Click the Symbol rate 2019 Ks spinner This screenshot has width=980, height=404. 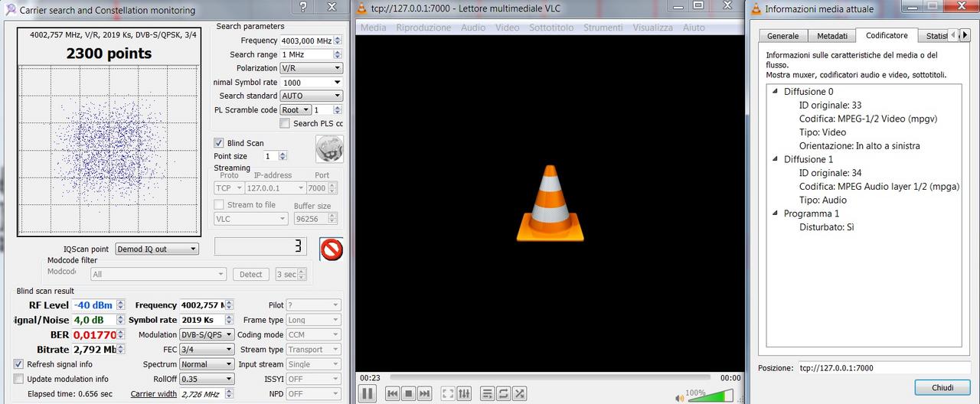(230, 320)
